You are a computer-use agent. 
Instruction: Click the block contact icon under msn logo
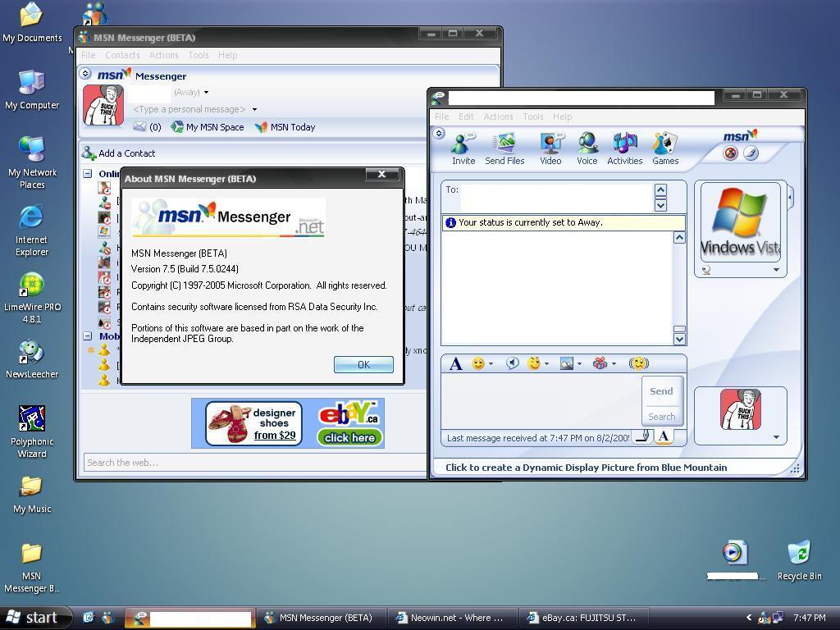coord(730,153)
